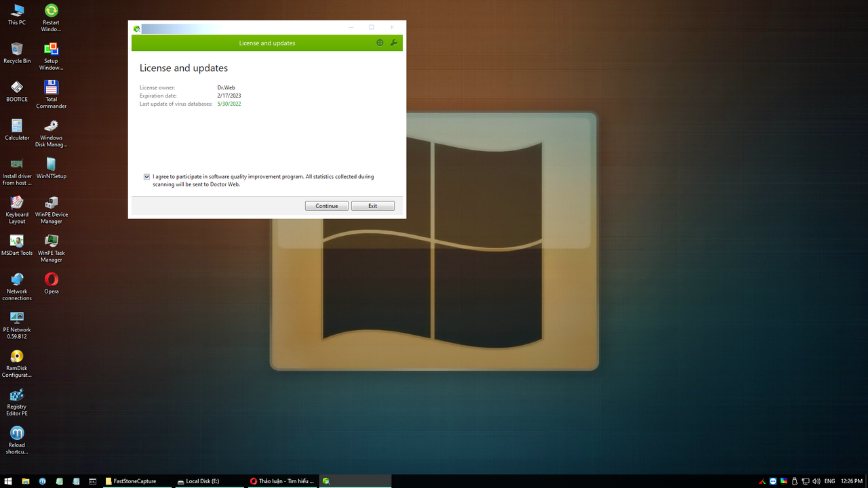Open the Windows Start button
The height and width of the screenshot is (488, 868).
9,481
